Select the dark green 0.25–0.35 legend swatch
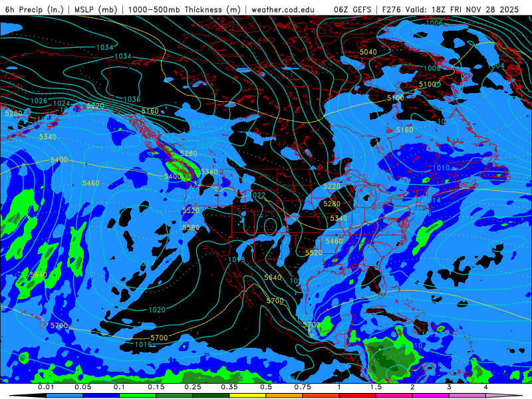Viewport: 532px width, 399px height. (x=211, y=396)
